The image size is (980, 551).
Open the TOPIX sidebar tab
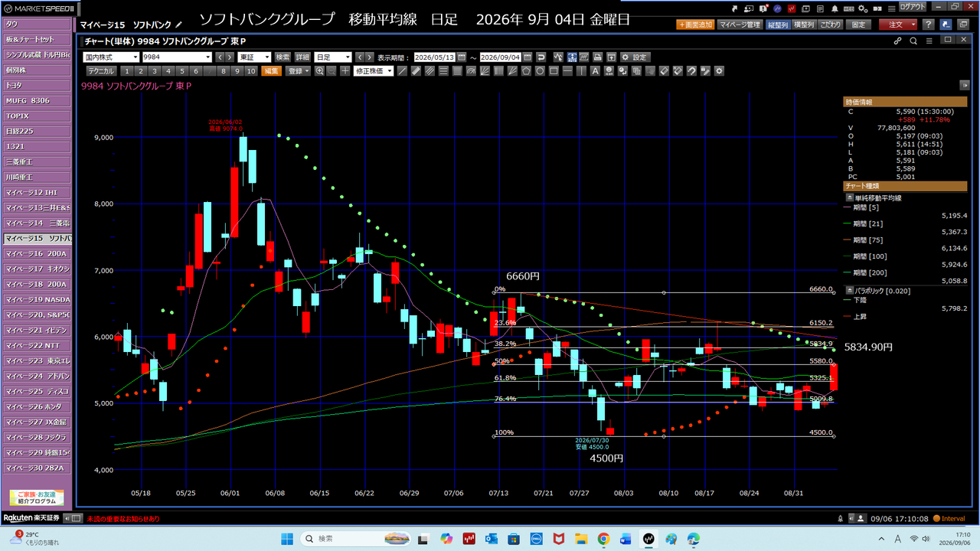[x=37, y=116]
